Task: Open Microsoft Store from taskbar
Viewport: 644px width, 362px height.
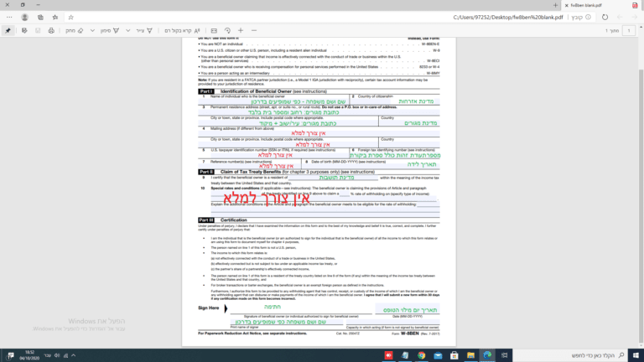Action: (454, 355)
